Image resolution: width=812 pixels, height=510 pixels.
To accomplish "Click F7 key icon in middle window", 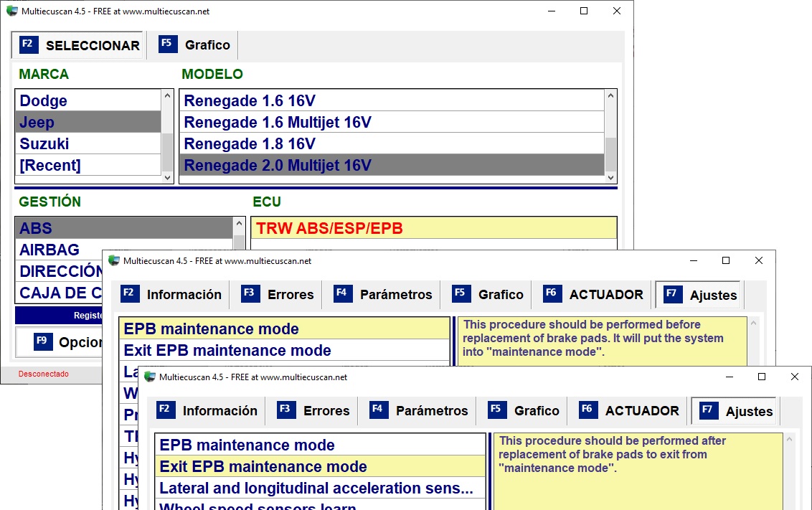I will (673, 294).
